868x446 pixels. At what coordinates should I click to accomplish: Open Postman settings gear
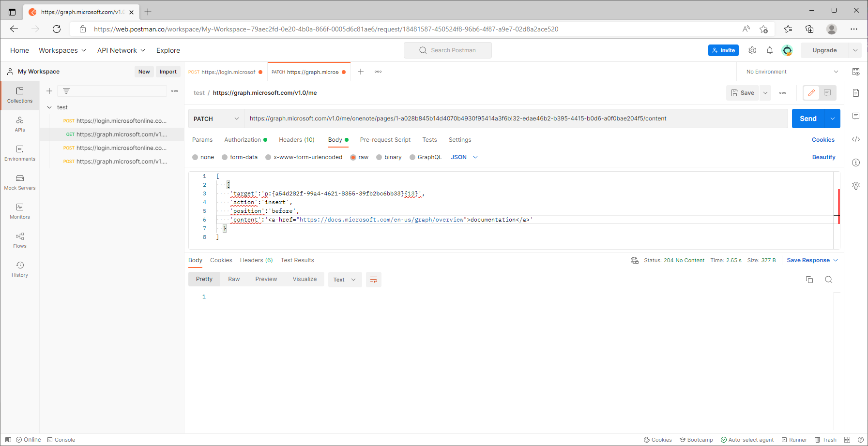(x=752, y=50)
